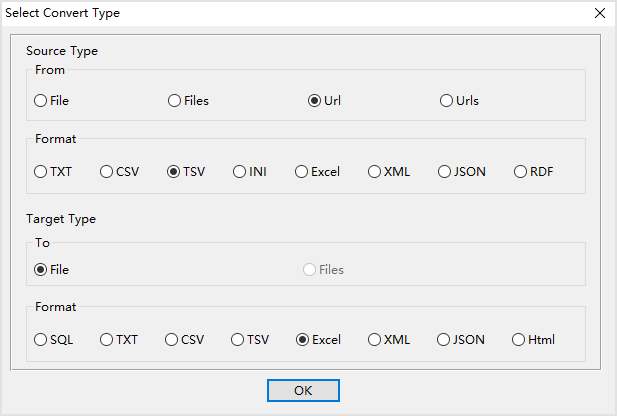The height and width of the screenshot is (416, 617).
Task: Pick RDF as source format
Action: click(521, 172)
